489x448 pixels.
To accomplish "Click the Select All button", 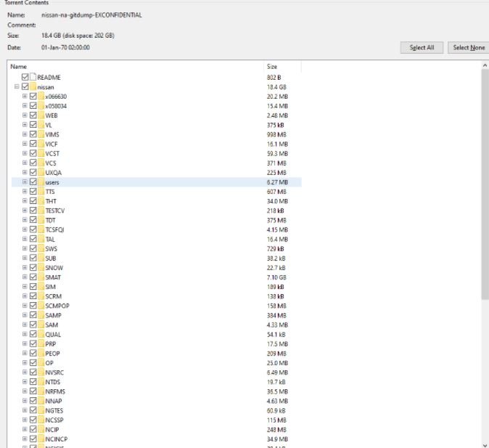I will click(x=422, y=47).
